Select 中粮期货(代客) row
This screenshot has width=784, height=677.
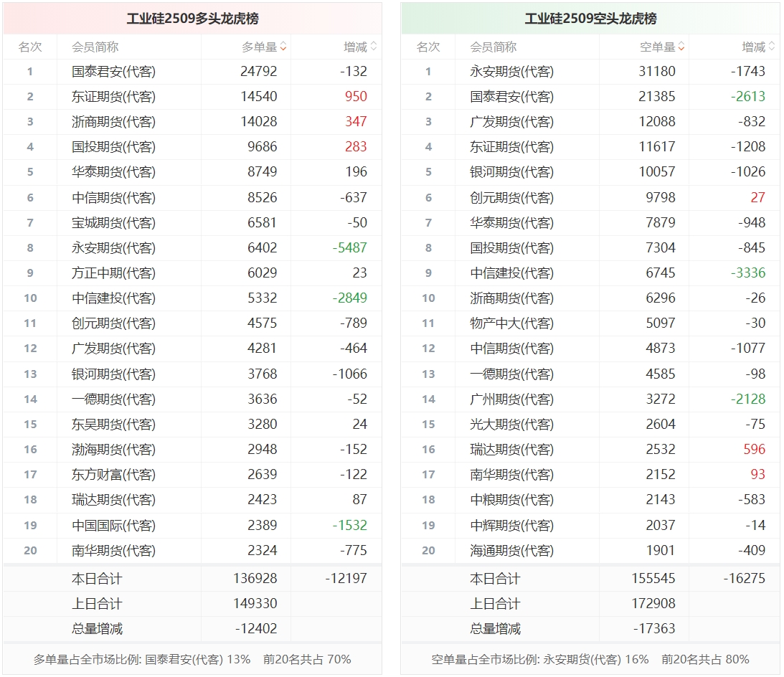pos(590,499)
